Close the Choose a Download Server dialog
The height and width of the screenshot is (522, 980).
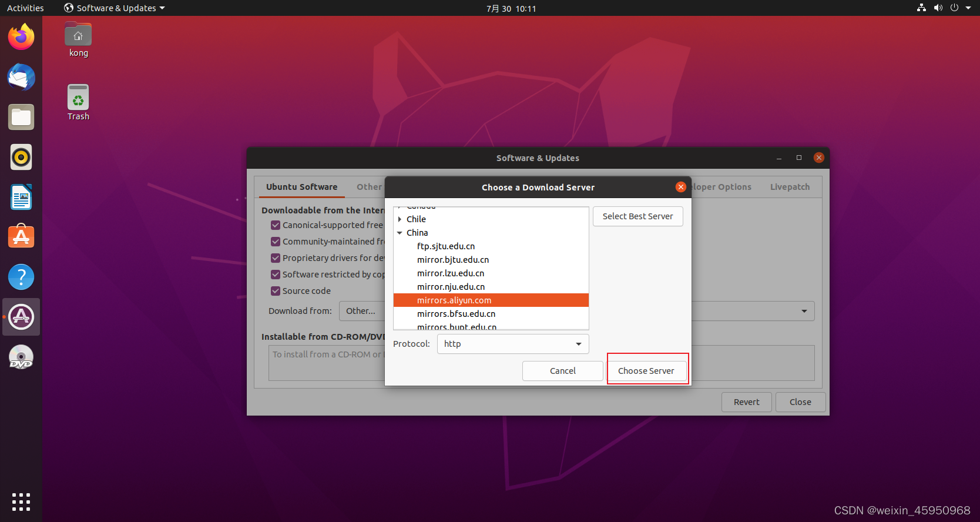(x=681, y=187)
